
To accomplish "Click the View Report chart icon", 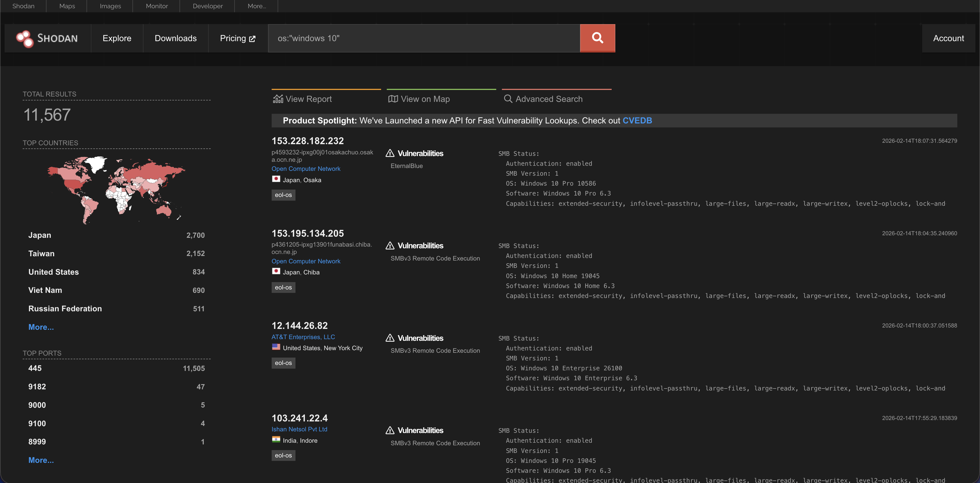I will click(278, 99).
